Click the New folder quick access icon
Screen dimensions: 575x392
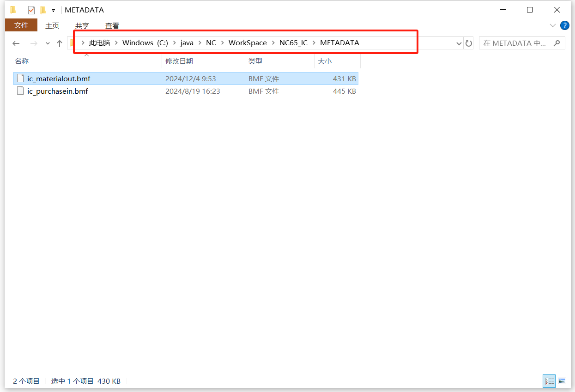point(43,10)
